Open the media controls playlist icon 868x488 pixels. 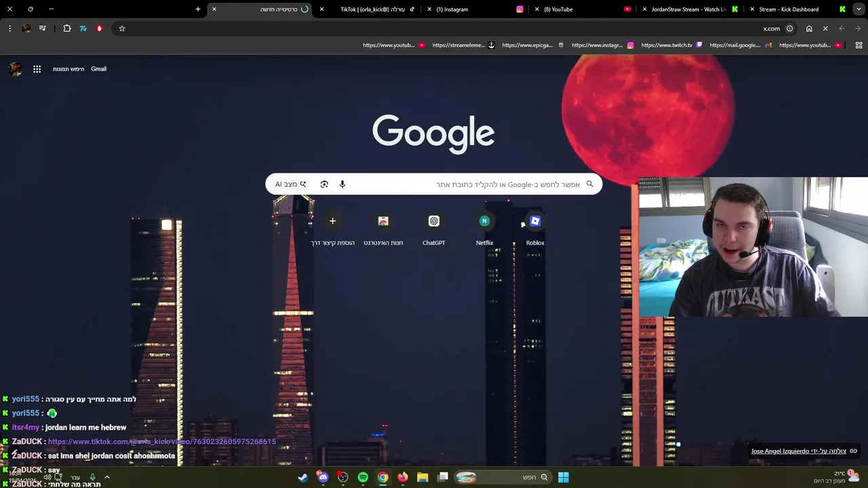[43, 28]
